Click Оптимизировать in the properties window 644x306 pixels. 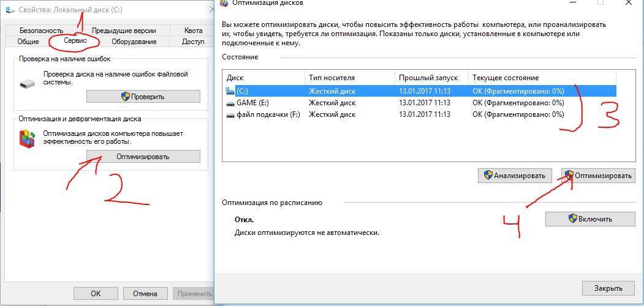click(143, 156)
